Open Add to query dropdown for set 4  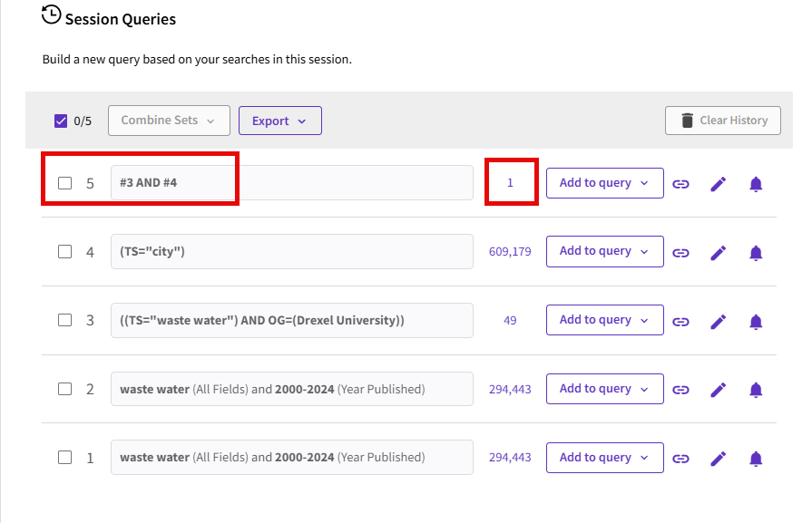point(604,251)
